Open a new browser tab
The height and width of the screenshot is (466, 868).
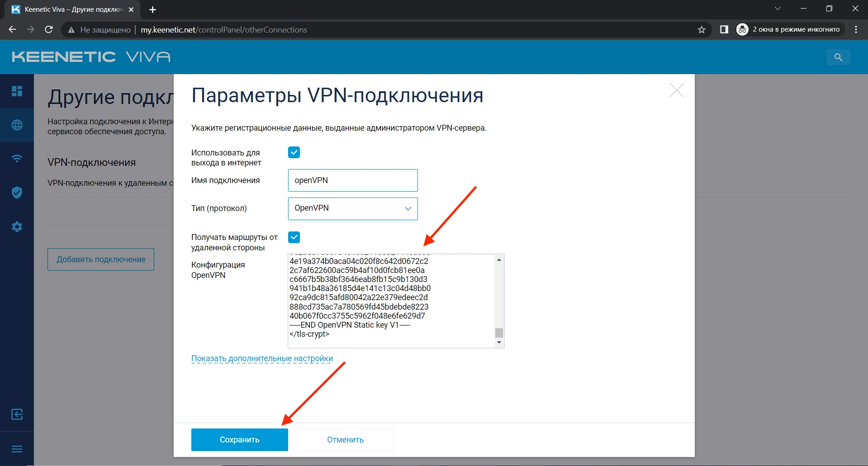point(152,9)
